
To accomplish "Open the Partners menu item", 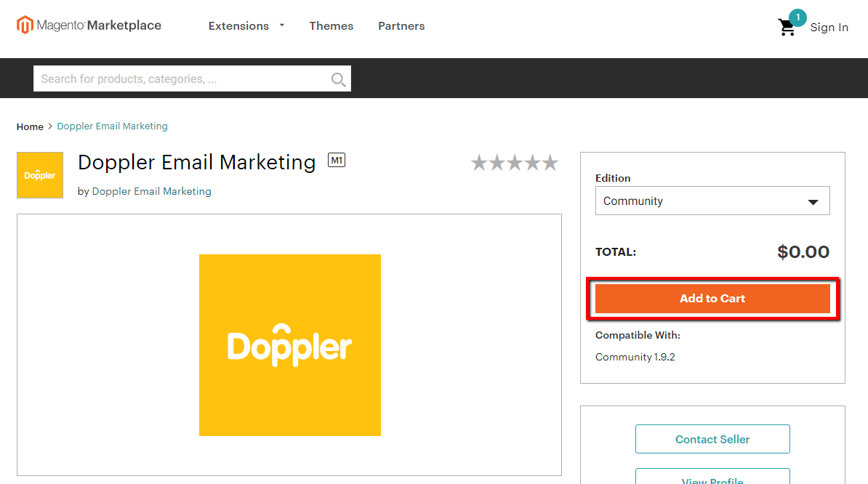I will pyautogui.click(x=401, y=26).
